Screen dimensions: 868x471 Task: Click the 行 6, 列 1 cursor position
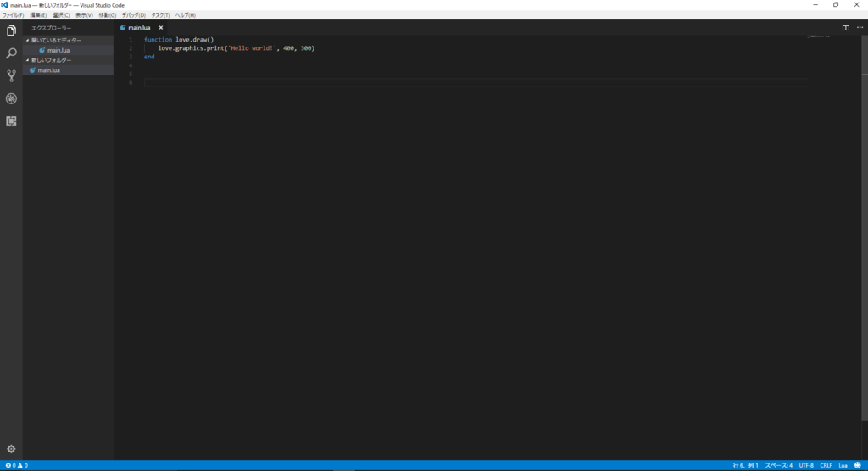tap(746, 465)
